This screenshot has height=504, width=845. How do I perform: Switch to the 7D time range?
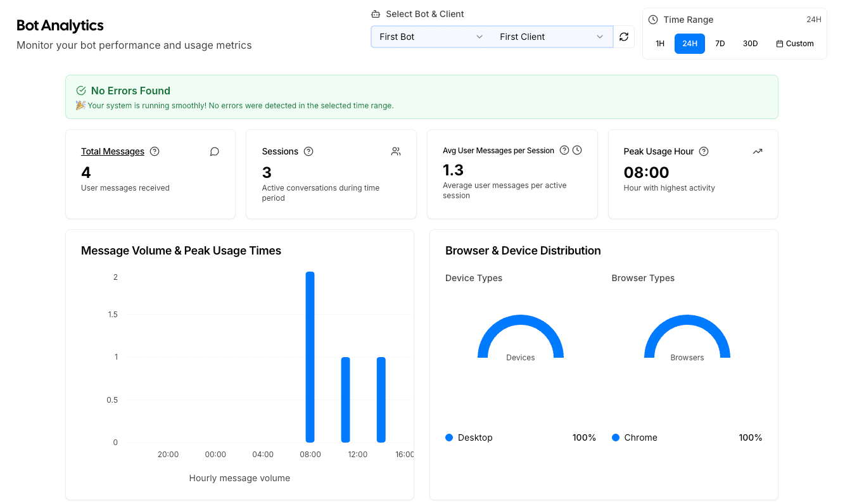720,43
